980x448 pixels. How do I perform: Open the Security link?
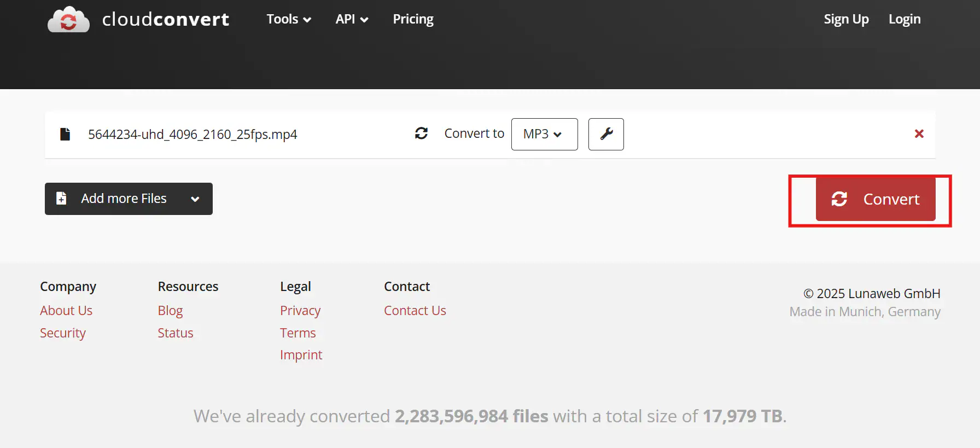tap(63, 333)
